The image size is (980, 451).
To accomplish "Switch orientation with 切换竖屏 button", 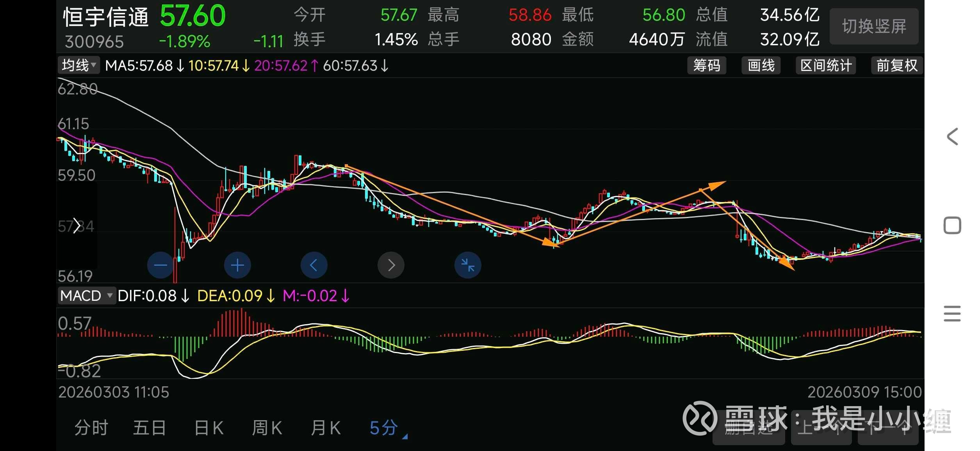I will tap(874, 27).
